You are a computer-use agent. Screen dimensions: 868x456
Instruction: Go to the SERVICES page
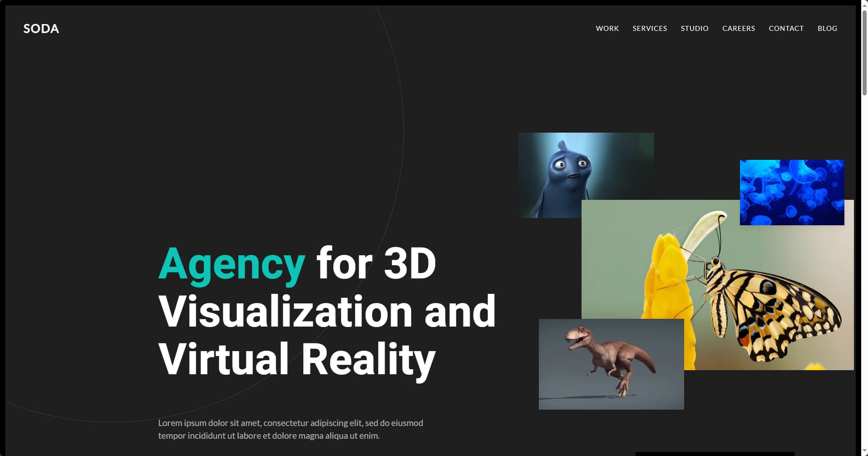click(650, 28)
